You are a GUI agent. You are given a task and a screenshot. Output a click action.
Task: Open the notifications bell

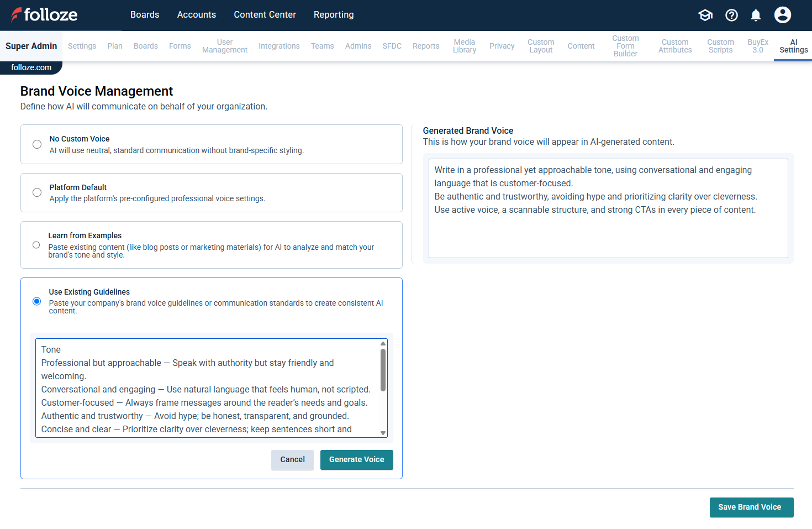756,15
